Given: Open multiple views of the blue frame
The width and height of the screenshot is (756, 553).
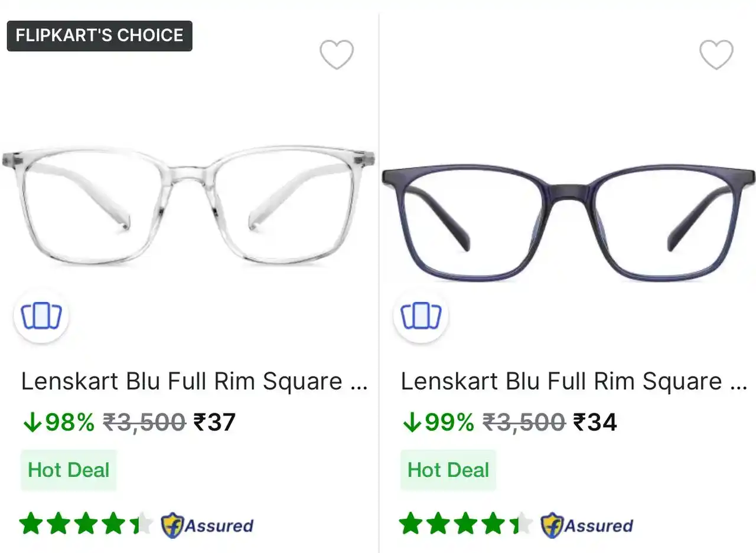Looking at the screenshot, I should click(420, 316).
